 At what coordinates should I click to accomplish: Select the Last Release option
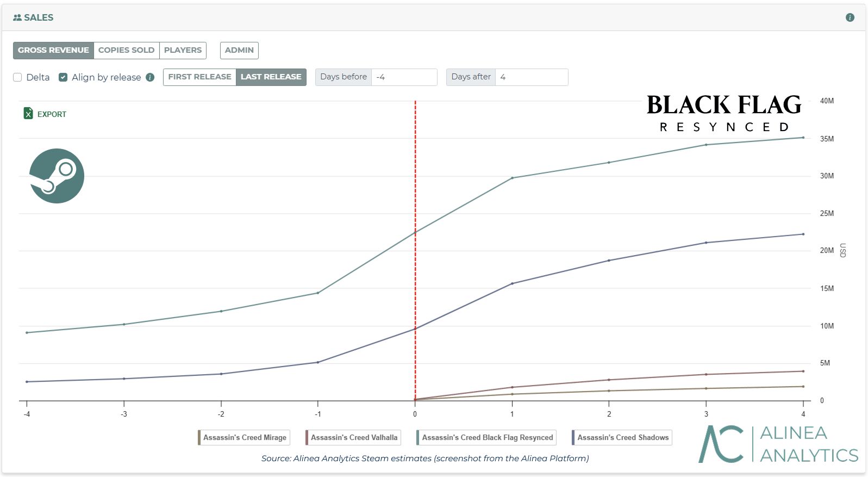271,77
